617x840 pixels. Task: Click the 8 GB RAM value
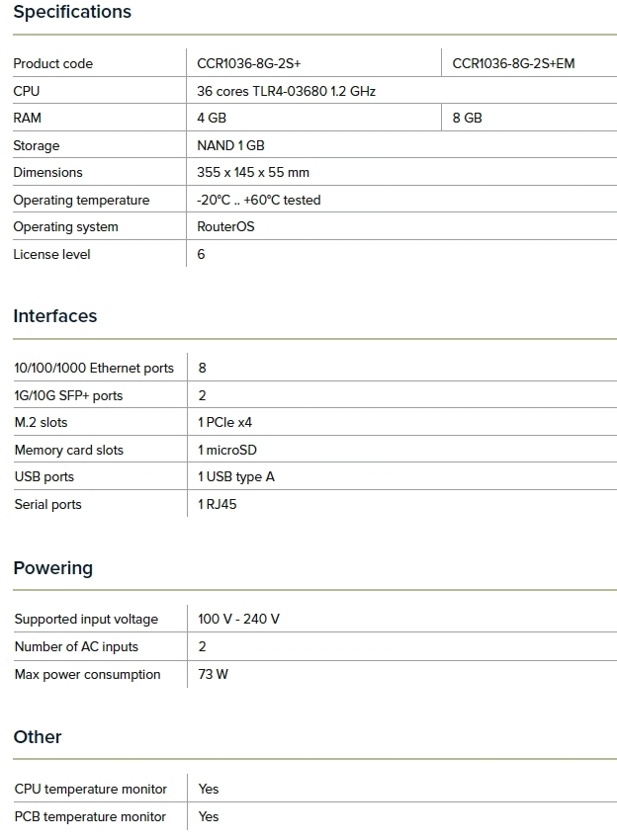pyautogui.click(x=467, y=118)
